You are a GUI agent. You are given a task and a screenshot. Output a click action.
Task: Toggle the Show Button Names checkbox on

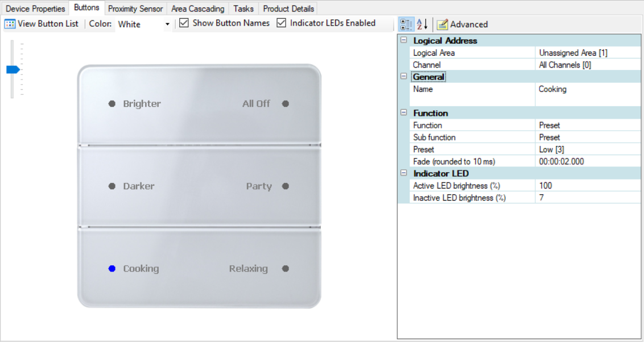pos(183,23)
